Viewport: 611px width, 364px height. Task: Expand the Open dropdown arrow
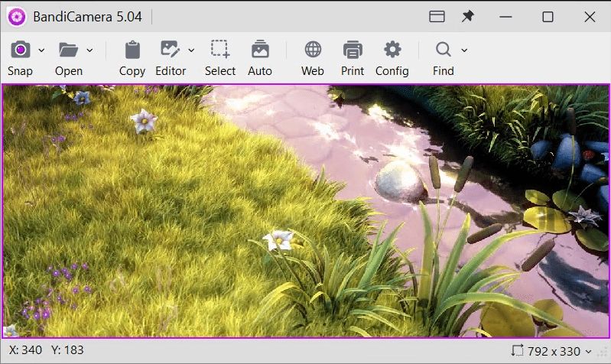coord(89,51)
